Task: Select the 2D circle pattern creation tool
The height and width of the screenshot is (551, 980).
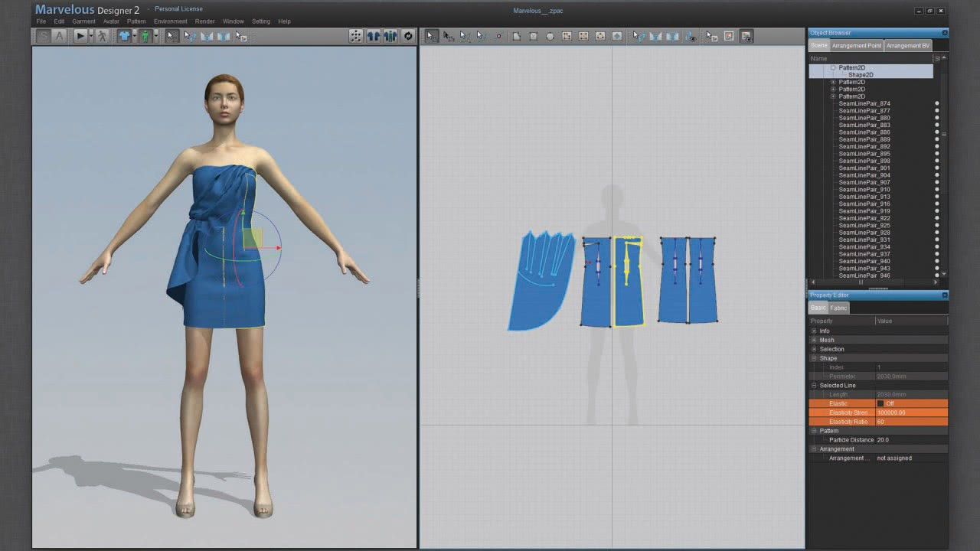Action: pyautogui.click(x=550, y=36)
